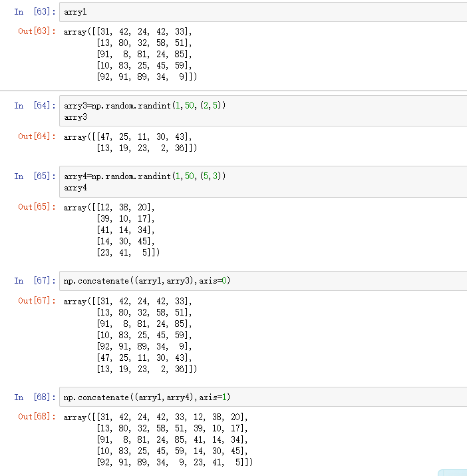
Task: Click the arry1 code cell input
Action: point(263,12)
